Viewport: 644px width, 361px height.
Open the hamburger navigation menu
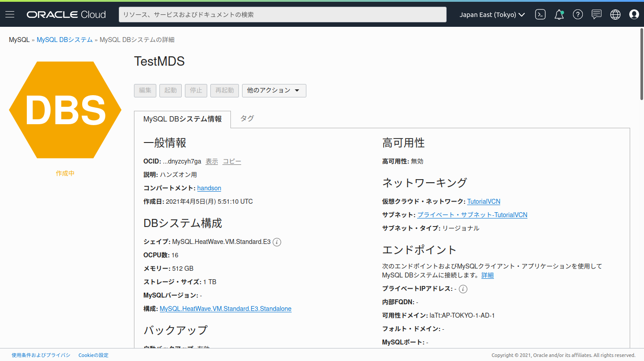click(x=10, y=15)
